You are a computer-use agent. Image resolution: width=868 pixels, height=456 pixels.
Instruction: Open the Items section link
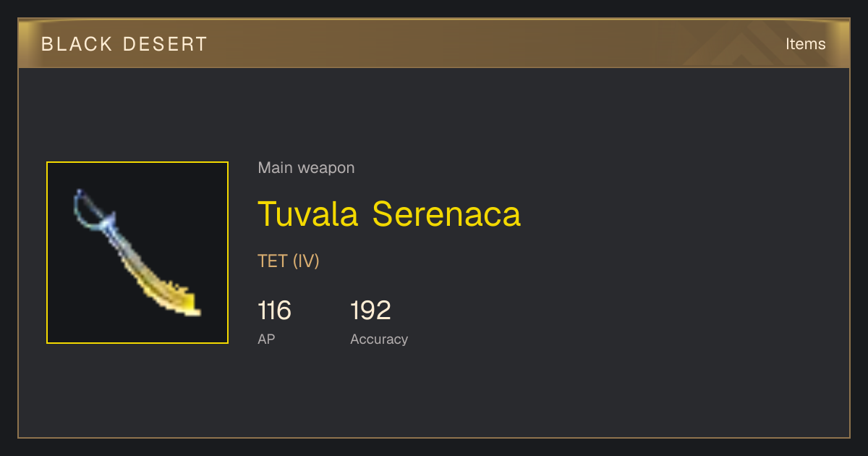click(805, 44)
